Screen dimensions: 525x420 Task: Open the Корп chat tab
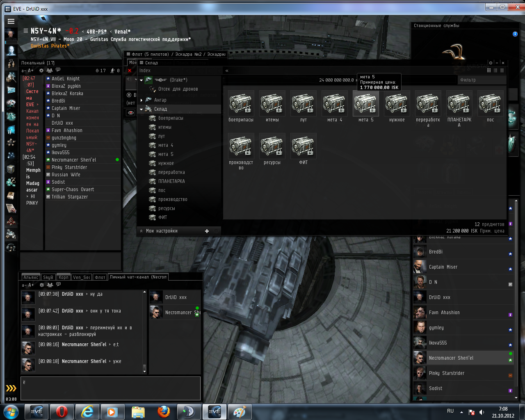pyautogui.click(x=64, y=277)
